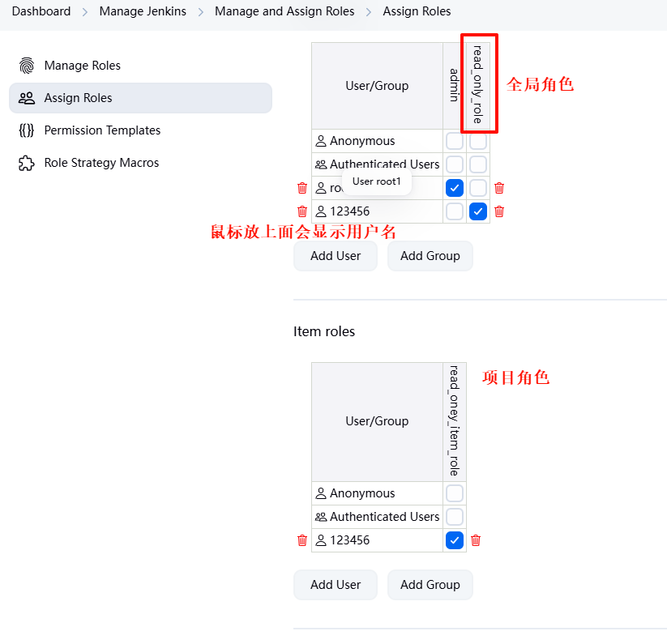
Task: Remove 123456 from item roles via right trash icon
Action: point(476,540)
